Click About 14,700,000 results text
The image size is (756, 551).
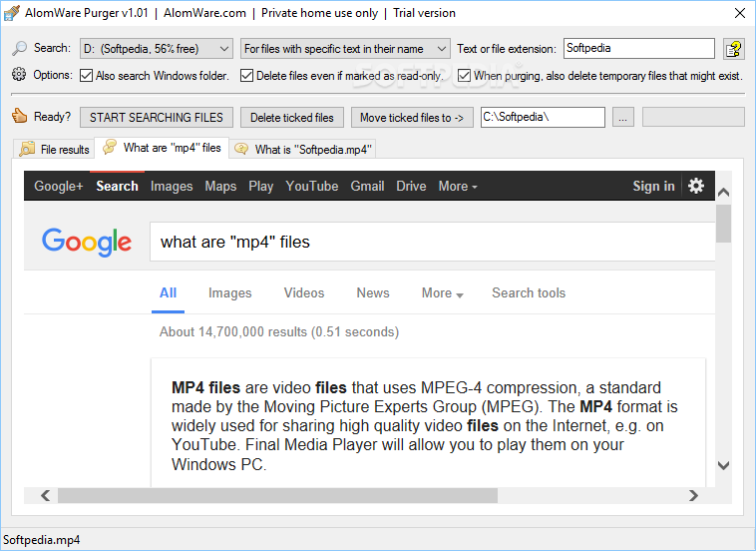[x=279, y=332]
